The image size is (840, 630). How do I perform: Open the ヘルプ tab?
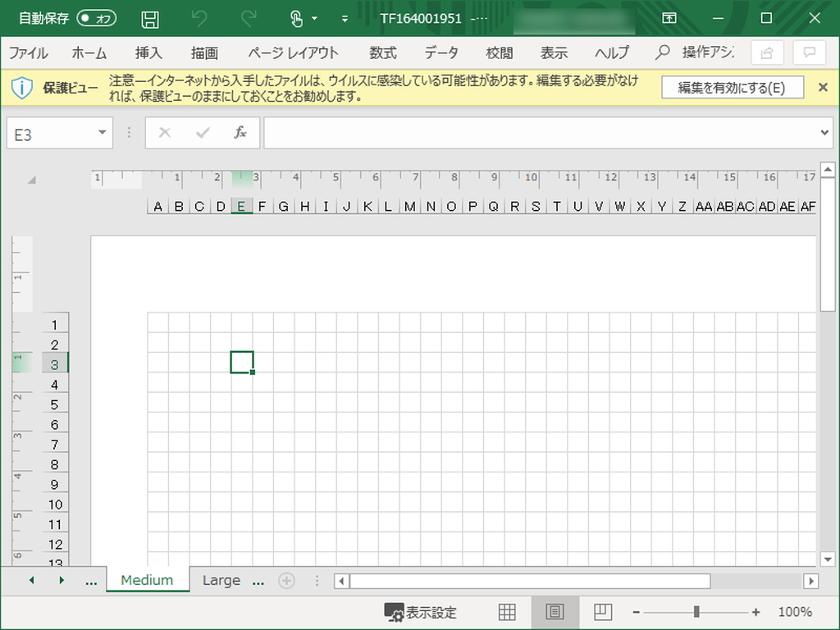point(612,52)
